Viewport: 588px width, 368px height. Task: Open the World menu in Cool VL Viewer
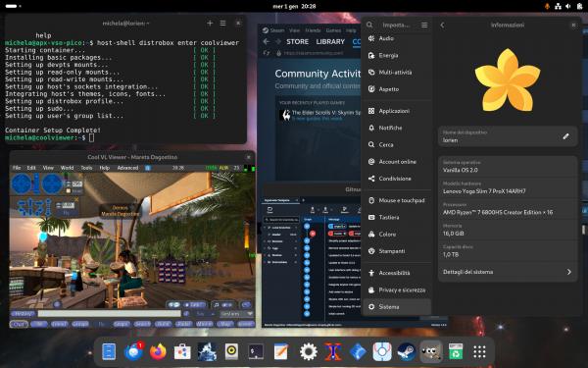tap(67, 168)
